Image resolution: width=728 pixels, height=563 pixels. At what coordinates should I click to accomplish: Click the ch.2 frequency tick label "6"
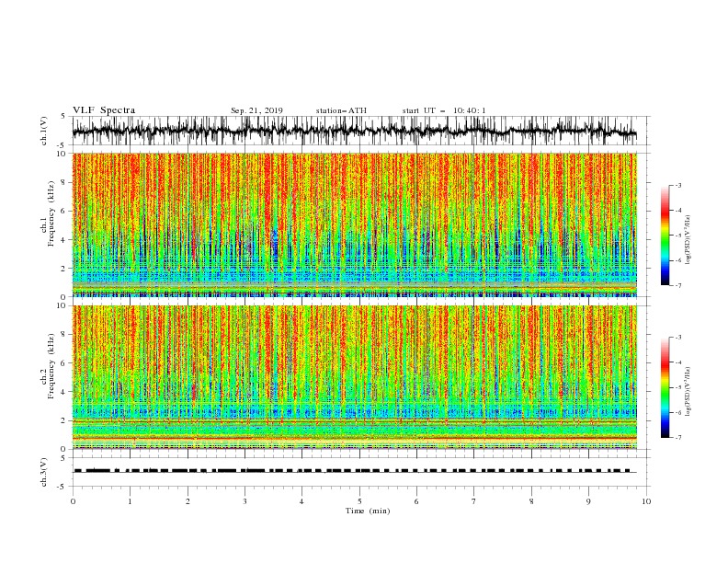(x=63, y=362)
